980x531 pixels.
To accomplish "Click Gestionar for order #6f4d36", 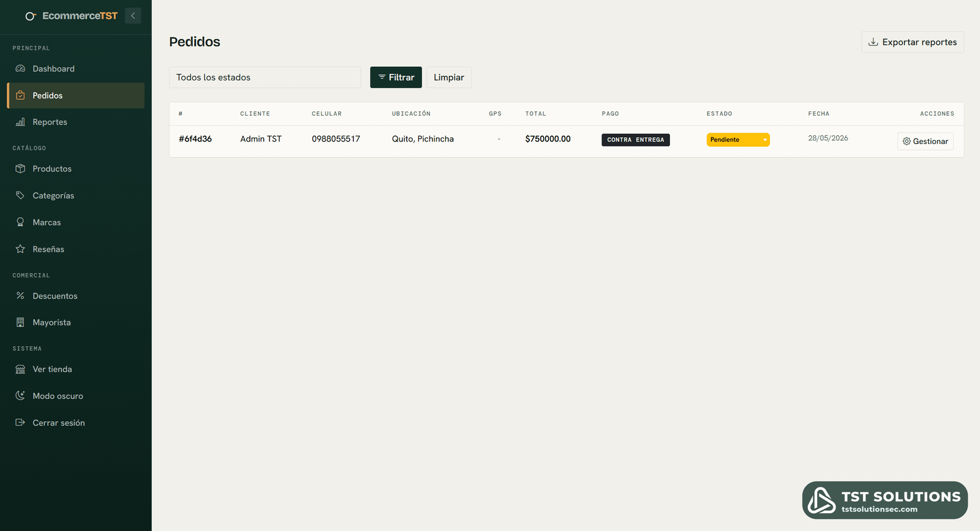I will (x=925, y=141).
